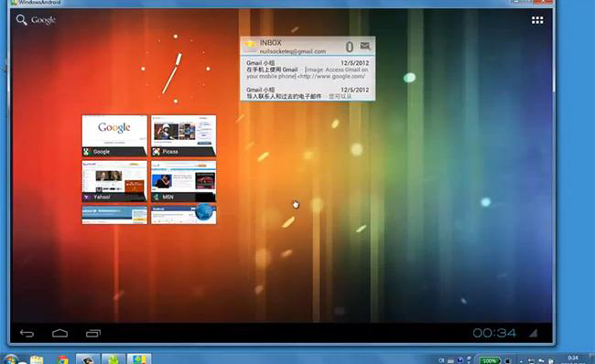Viewport: 595px width, 364px height.
Task: Open the recent apps button
Action: pyautogui.click(x=93, y=333)
